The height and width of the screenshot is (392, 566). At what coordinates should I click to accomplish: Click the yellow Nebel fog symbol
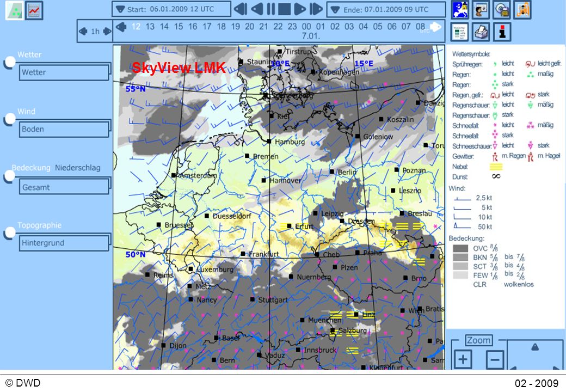[496, 167]
